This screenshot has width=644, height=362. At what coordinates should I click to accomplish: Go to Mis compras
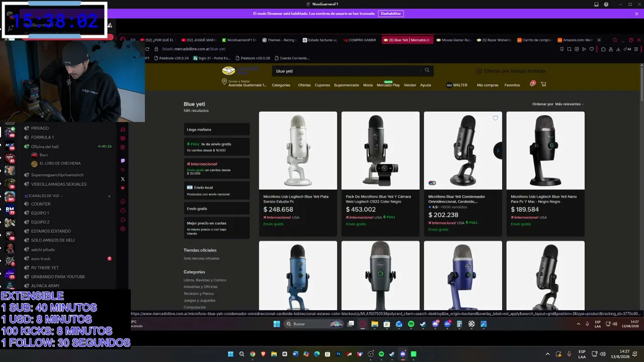(488, 85)
